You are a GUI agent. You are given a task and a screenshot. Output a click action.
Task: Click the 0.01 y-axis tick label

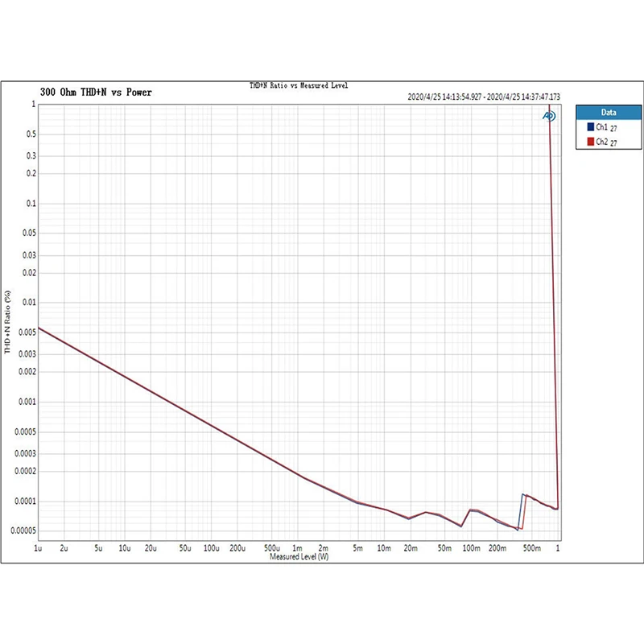pos(29,303)
